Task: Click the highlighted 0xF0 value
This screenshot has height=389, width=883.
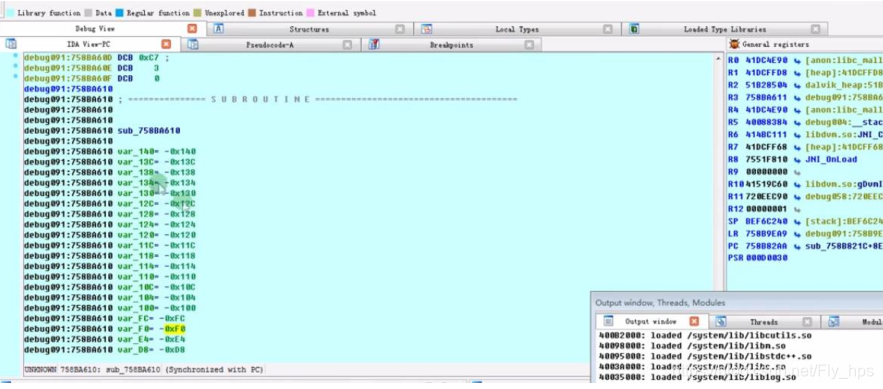Action: 175,329
